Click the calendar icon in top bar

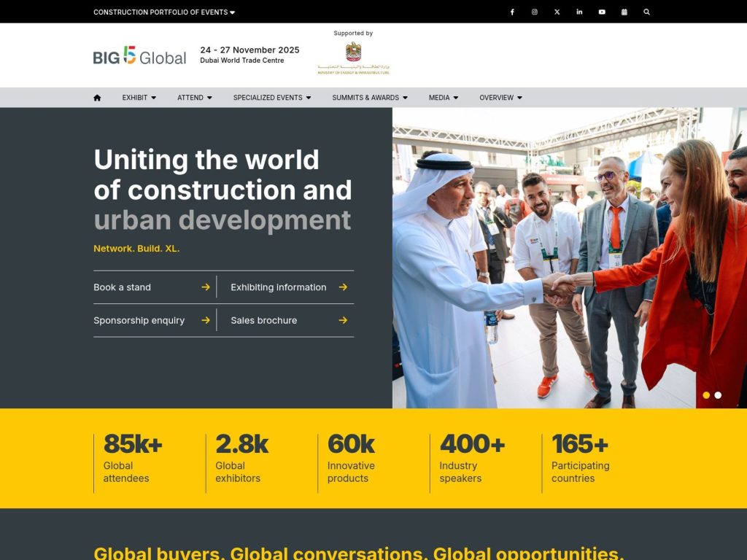[624, 12]
